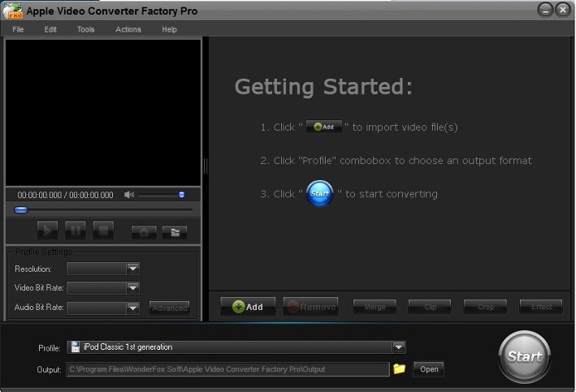576x392 pixels.
Task: Click the Pause playback button
Action: tap(76, 230)
